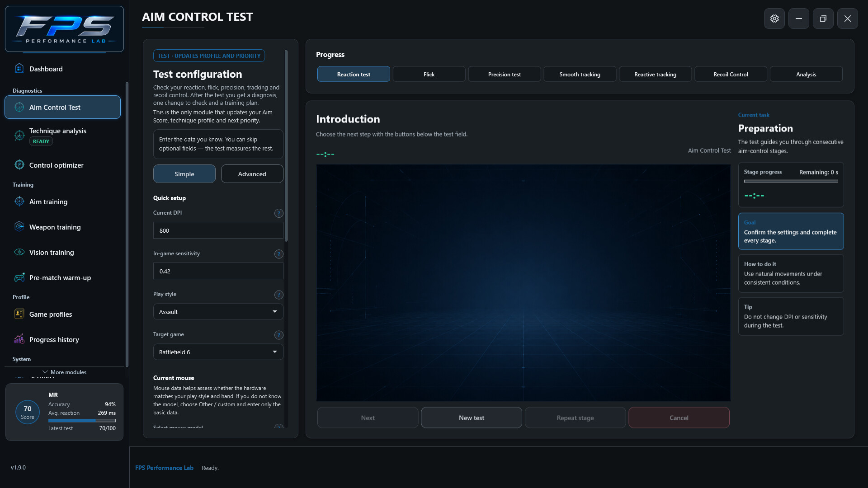
Task: Switch to the Reactive tracking stage tab
Action: [655, 74]
